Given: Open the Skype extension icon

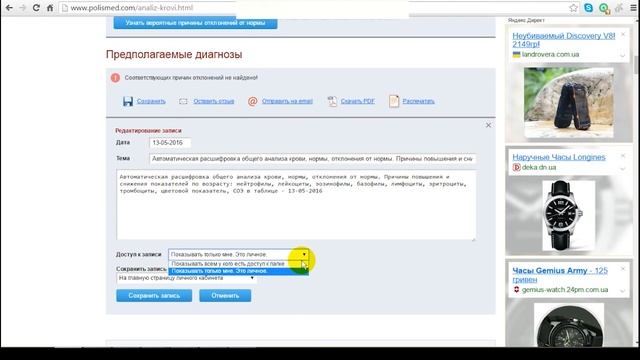Looking at the screenshot, I should (589, 8).
